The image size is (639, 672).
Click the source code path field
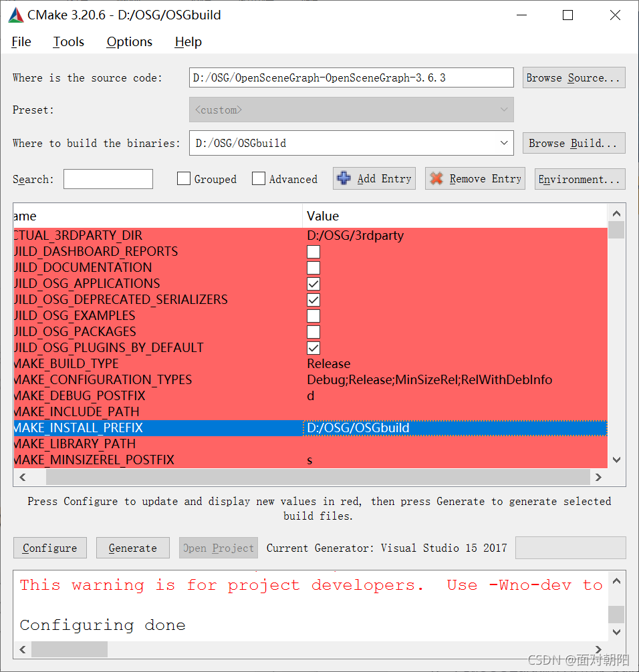point(351,77)
